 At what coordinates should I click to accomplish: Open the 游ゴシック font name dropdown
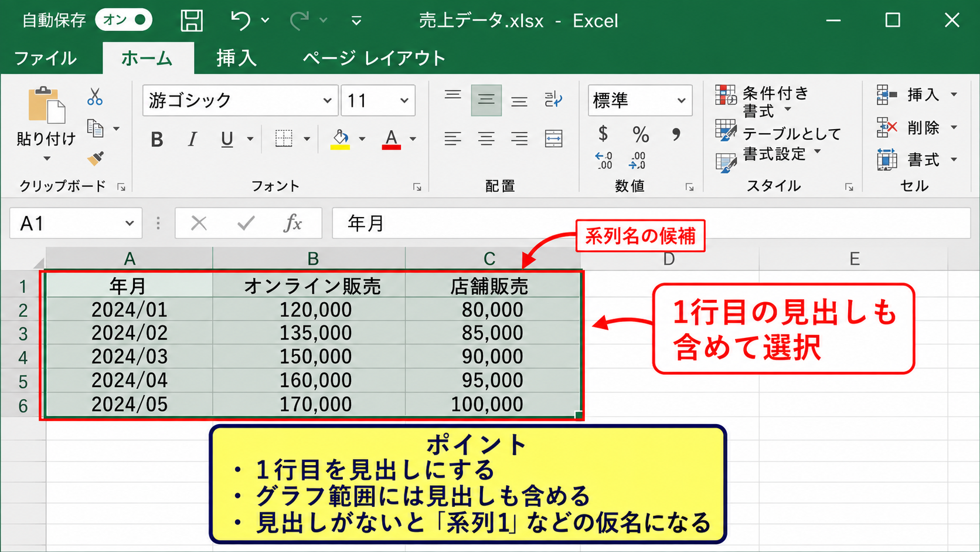[x=327, y=100]
